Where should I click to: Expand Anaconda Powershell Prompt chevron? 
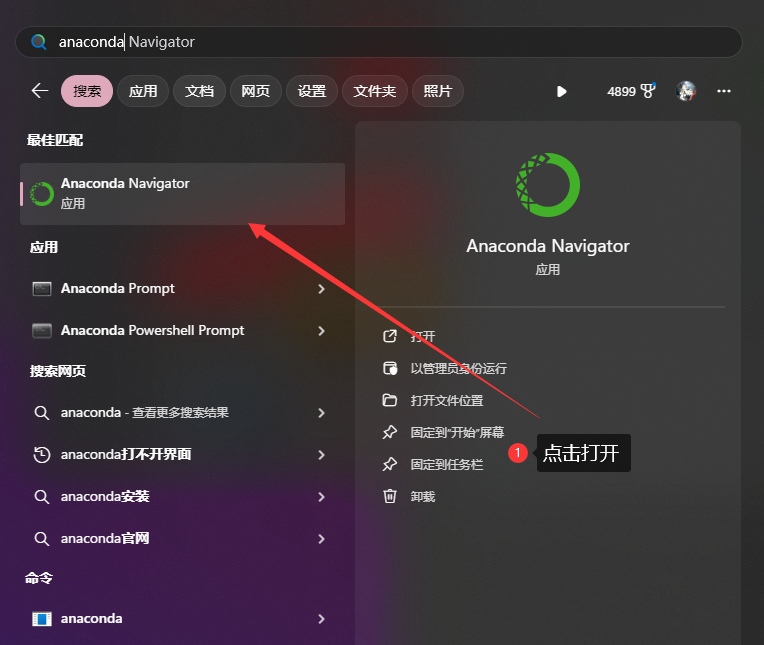point(321,331)
